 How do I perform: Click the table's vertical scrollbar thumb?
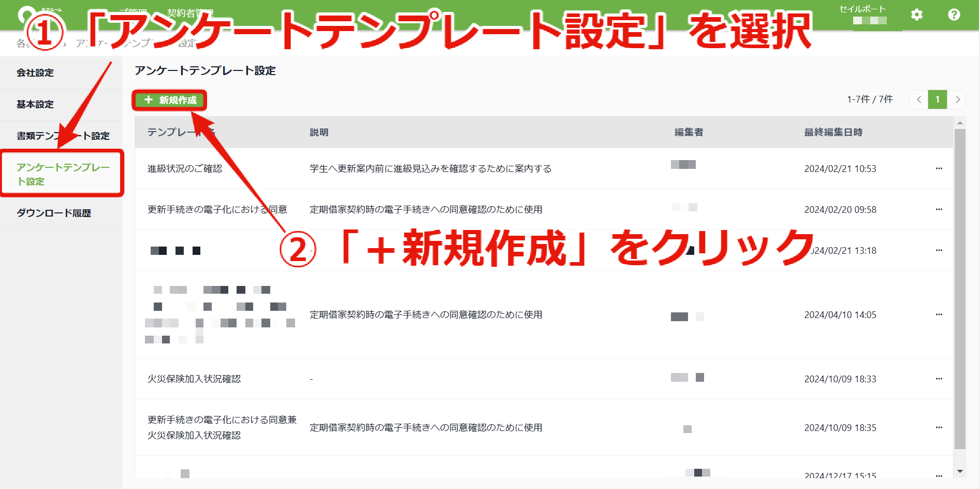pyautogui.click(x=960, y=289)
